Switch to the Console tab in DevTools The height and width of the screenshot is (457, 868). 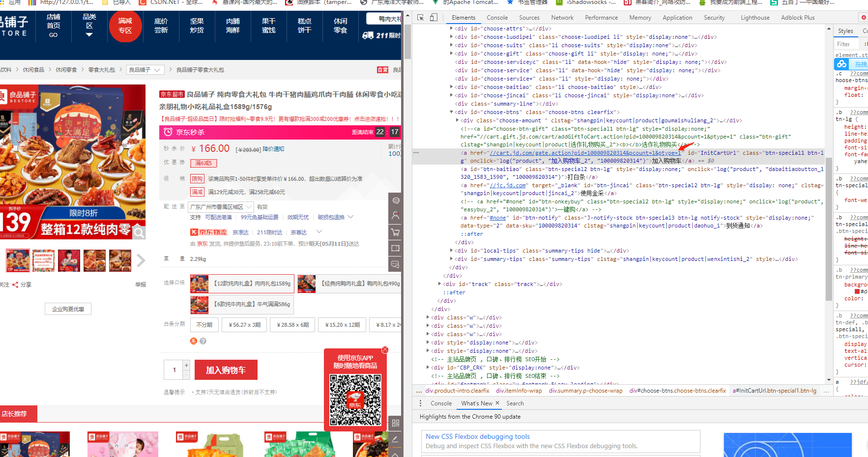497,18
